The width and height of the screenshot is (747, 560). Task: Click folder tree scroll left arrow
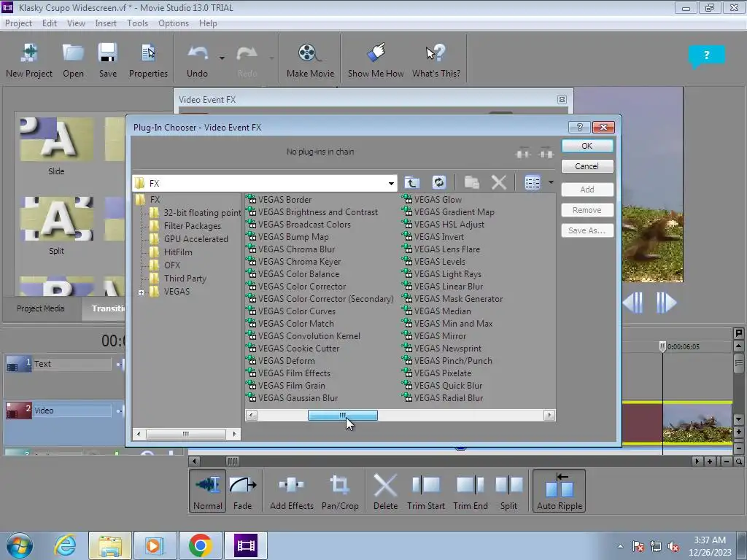tap(139, 434)
